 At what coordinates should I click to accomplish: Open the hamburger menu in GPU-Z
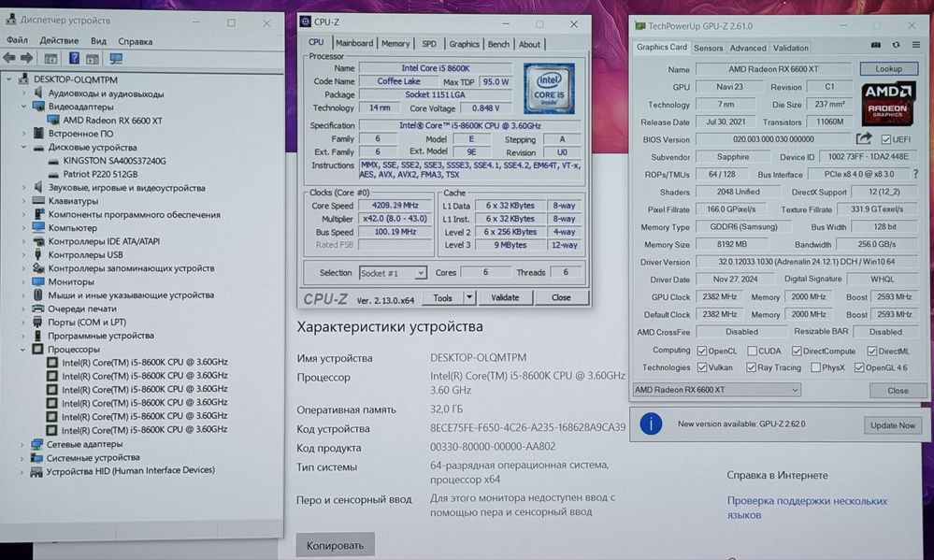[916, 45]
